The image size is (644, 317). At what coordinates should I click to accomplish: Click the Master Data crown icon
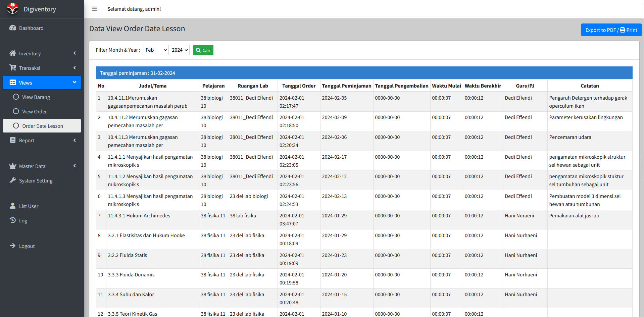click(13, 166)
